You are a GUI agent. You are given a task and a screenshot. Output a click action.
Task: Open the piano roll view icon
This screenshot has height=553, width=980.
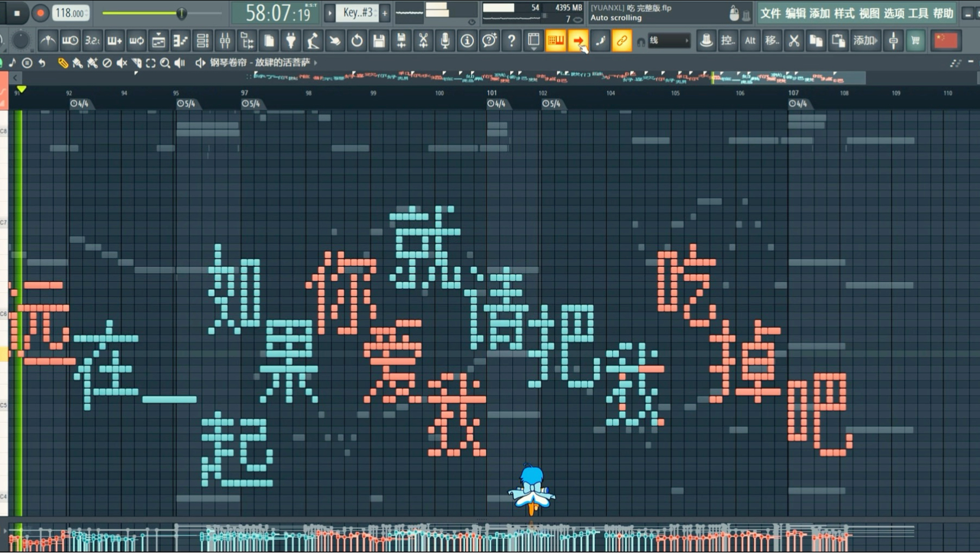click(180, 41)
